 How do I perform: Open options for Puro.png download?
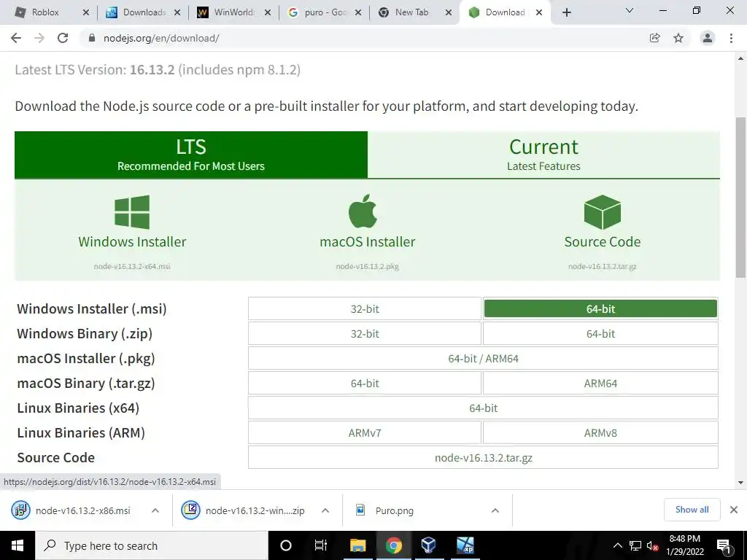[x=495, y=510]
